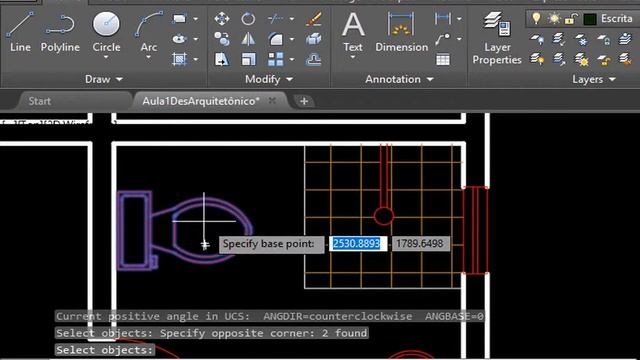Expand the Layers panel

[x=594, y=79]
